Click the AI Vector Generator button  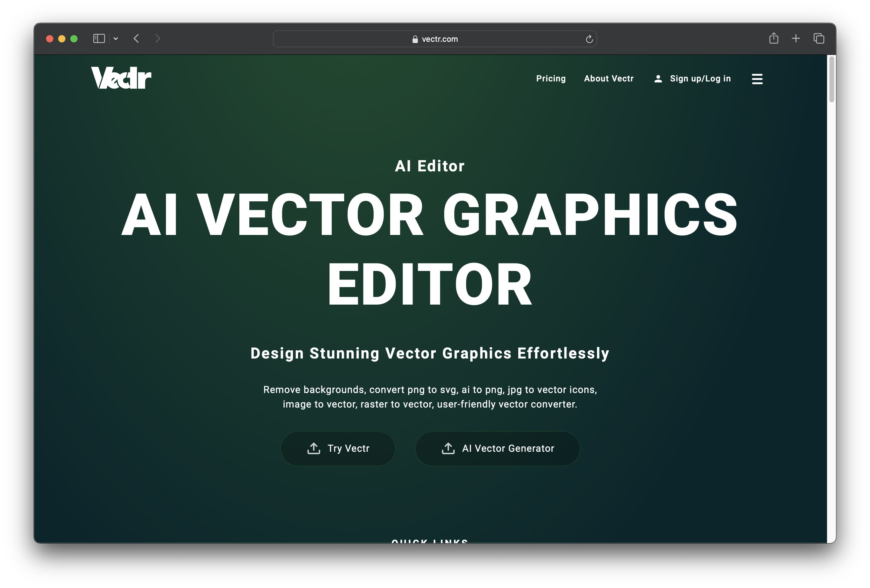(x=497, y=448)
